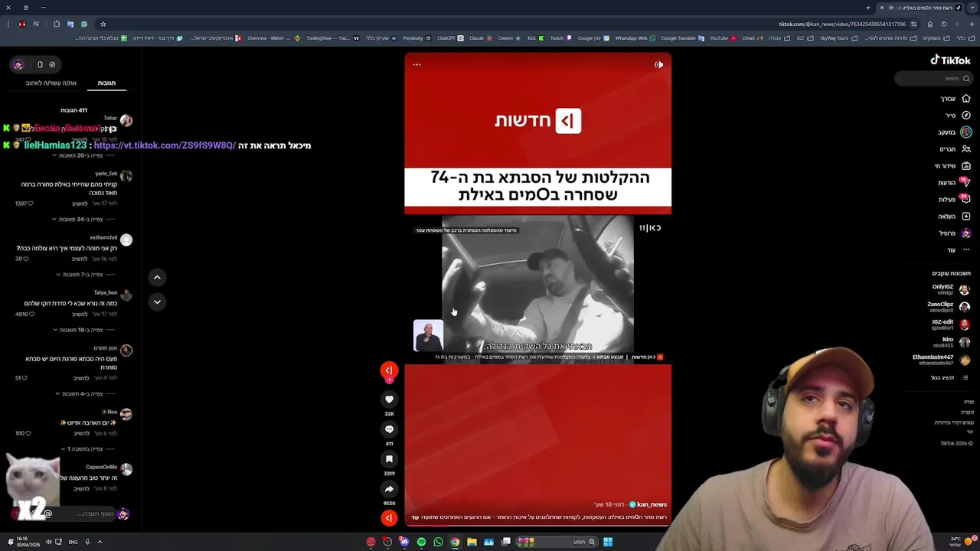The image size is (980, 551).
Task: Open File Explorer from the taskbar
Action: pyautogui.click(x=472, y=542)
